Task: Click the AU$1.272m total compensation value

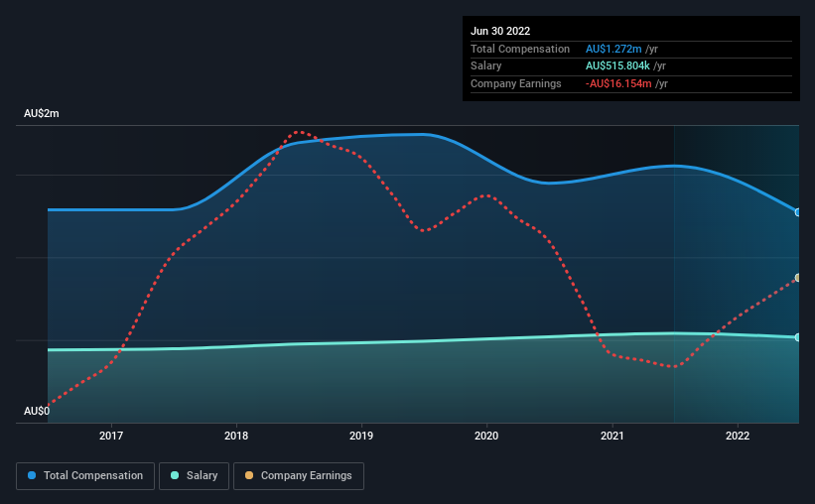Action: (x=613, y=49)
